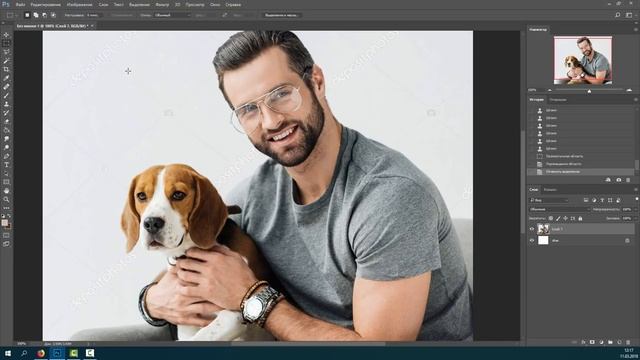Select the Rectangular Marquee tool in toolbox

(6, 44)
